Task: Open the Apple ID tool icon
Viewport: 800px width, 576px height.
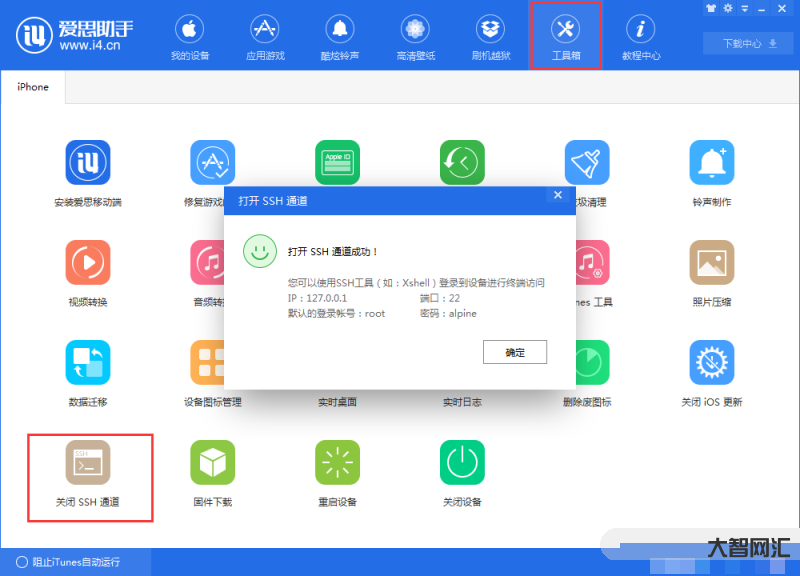Action: tap(337, 162)
